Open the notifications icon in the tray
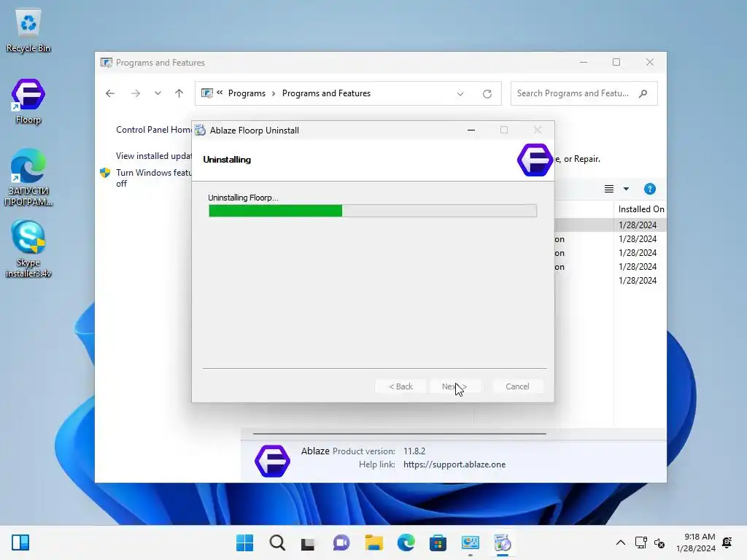The height and width of the screenshot is (560, 747). click(x=727, y=542)
